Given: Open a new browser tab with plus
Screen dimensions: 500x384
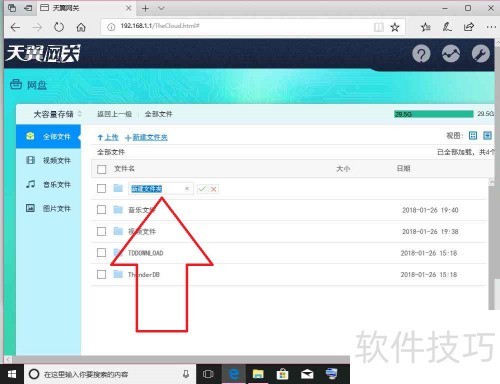Looking at the screenshot, I should coord(145,8).
